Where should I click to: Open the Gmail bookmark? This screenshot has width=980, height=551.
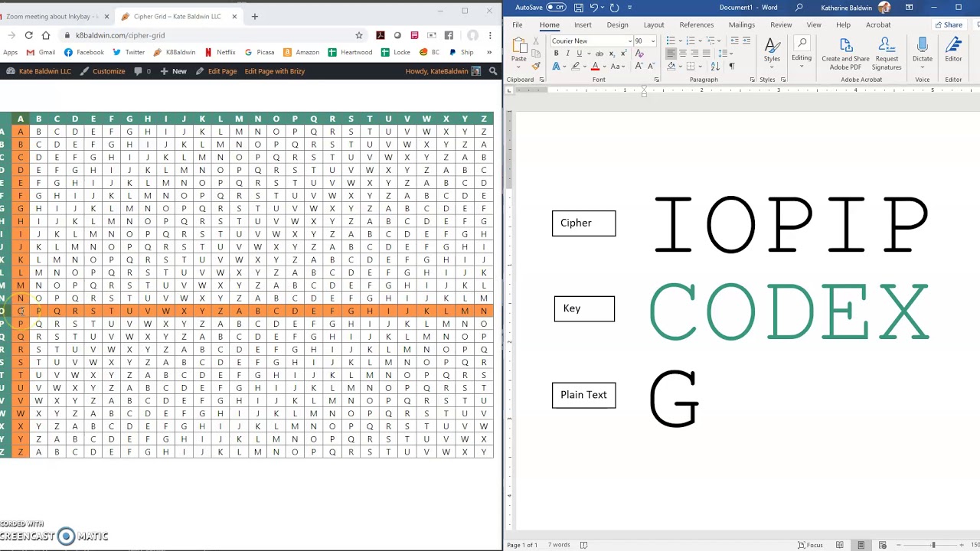(x=41, y=52)
